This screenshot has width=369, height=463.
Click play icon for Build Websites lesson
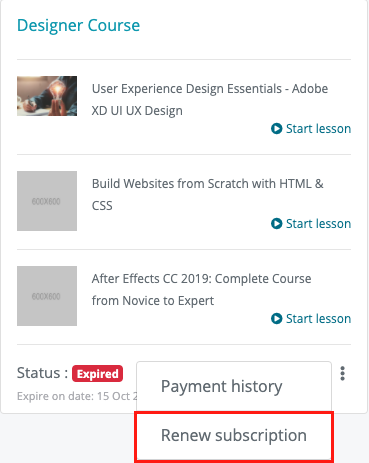pyautogui.click(x=276, y=223)
